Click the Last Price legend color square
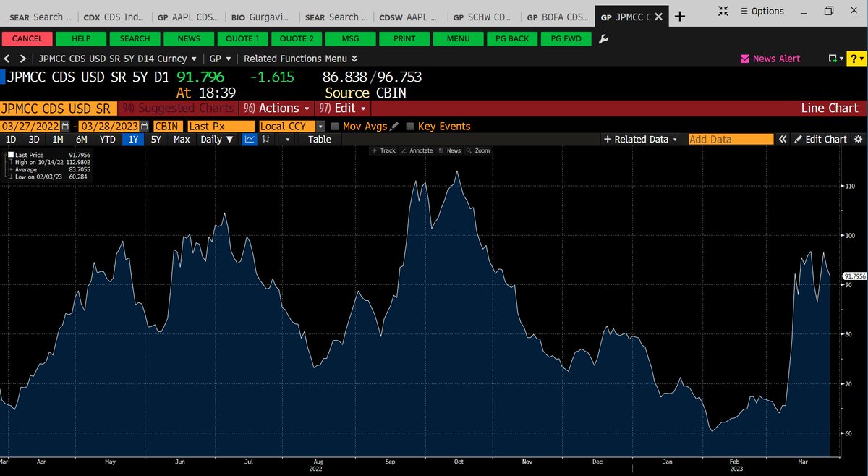This screenshot has height=476, width=868. click(10, 155)
